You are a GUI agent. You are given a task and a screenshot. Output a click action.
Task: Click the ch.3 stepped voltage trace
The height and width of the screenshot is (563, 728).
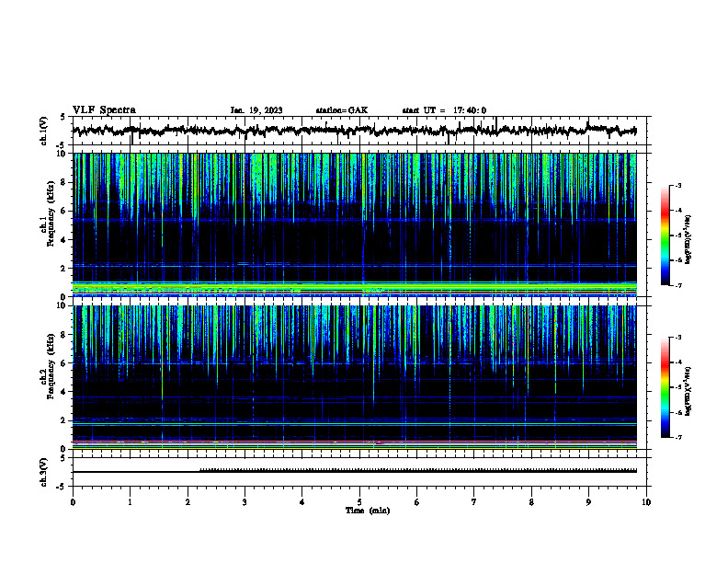[355, 471]
